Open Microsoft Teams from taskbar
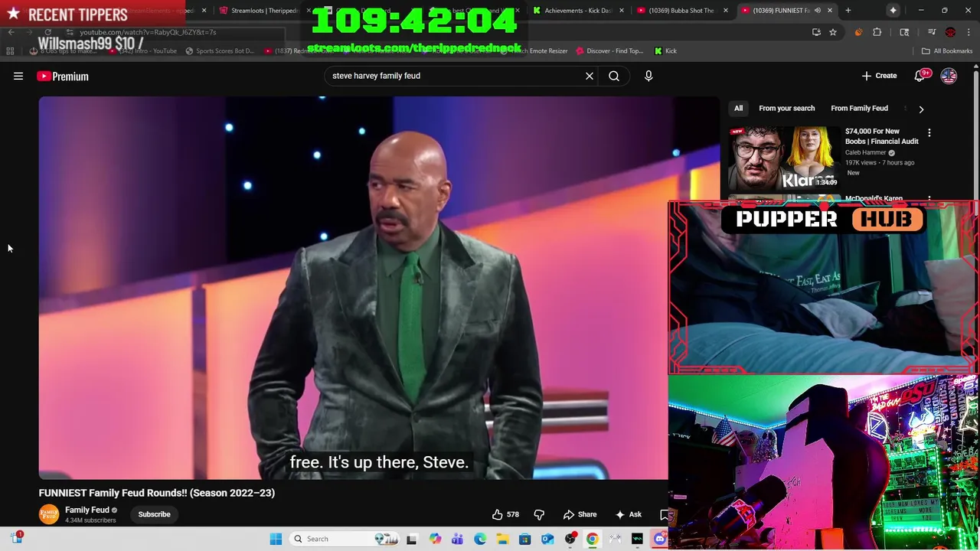The image size is (980, 551). click(x=457, y=539)
